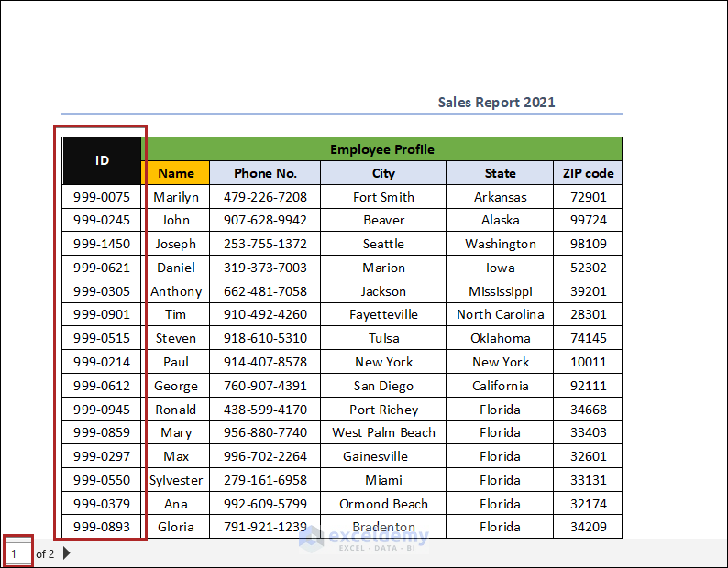Click the name Sylvester
Screen dimensions: 728x568
[x=176, y=480]
